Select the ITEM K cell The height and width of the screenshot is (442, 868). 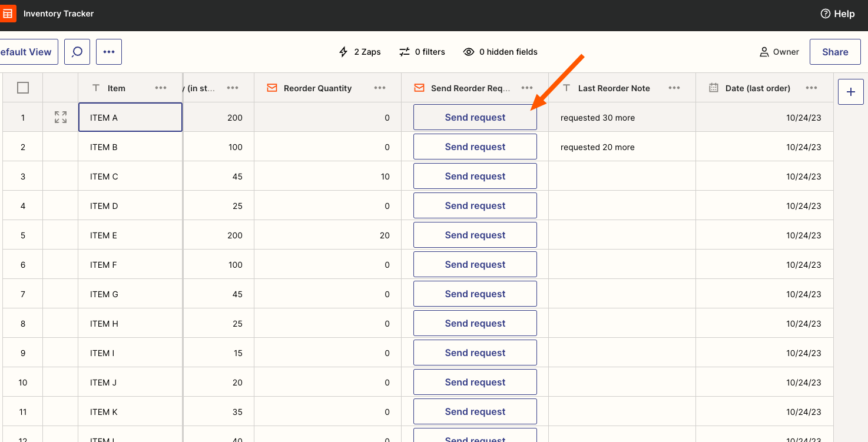pyautogui.click(x=130, y=411)
